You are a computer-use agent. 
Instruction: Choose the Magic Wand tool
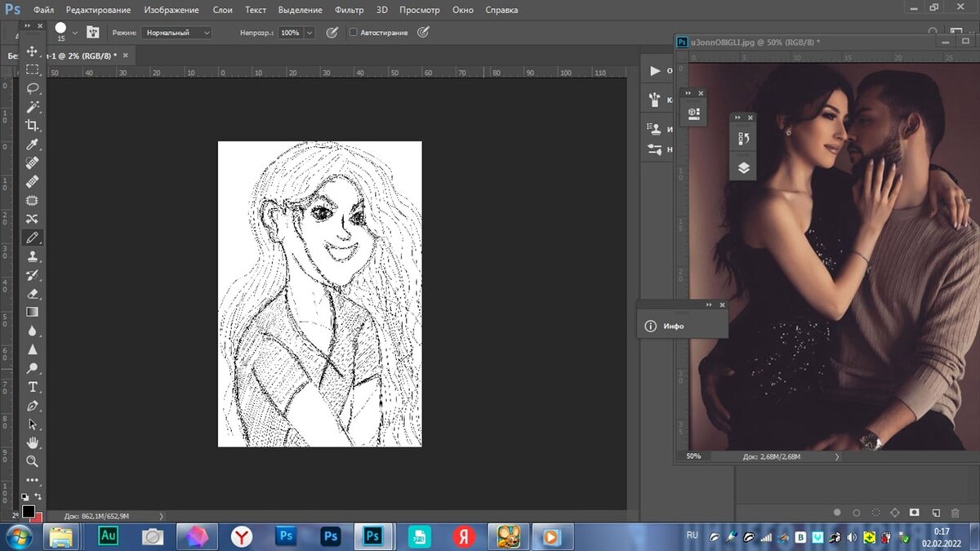32,107
